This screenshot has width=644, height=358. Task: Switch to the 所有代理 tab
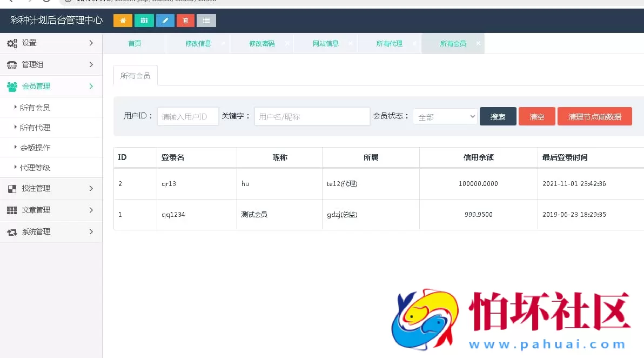point(389,43)
